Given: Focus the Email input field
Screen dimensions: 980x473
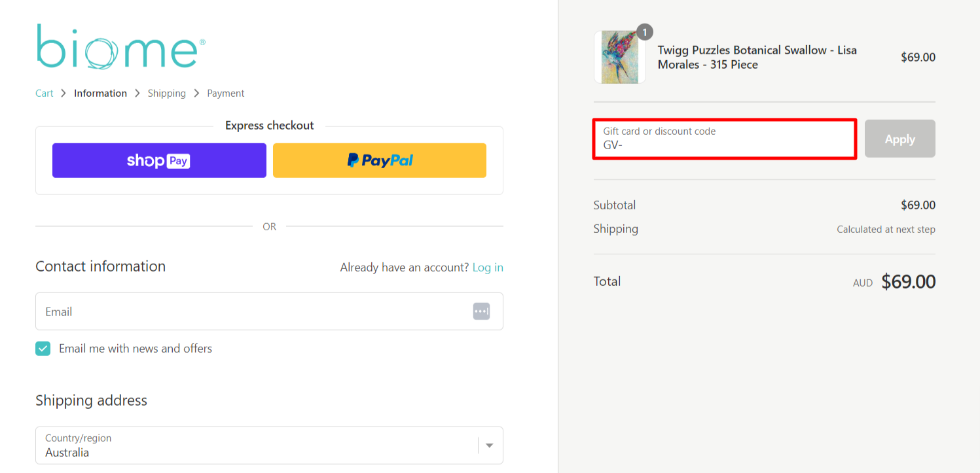Looking at the screenshot, I should (255, 311).
